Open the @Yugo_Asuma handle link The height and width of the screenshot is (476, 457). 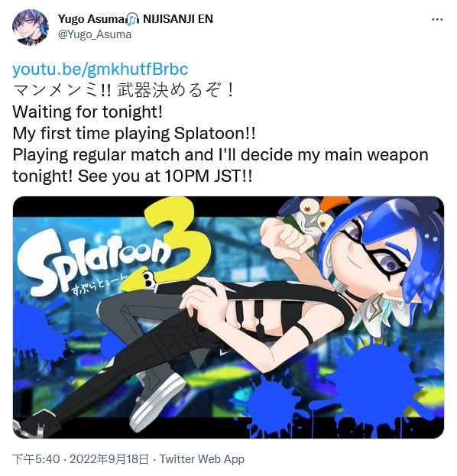(95, 34)
